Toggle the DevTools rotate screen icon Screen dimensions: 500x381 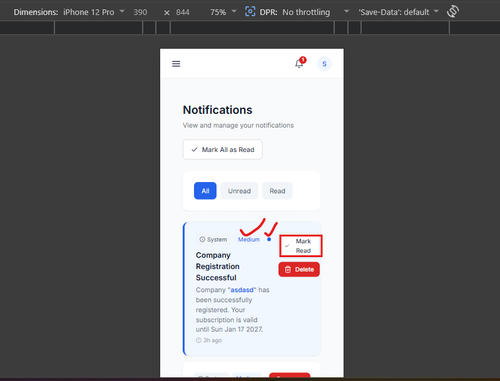453,12
